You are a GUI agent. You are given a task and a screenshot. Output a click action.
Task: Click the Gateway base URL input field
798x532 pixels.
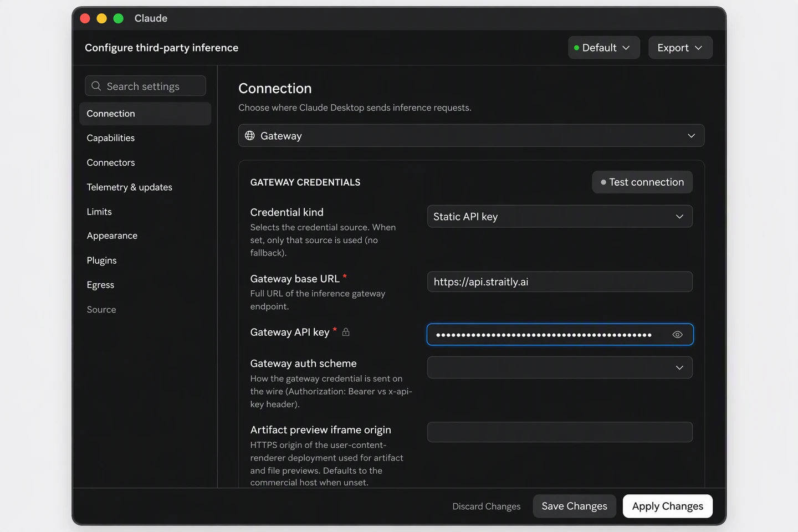[x=560, y=282]
